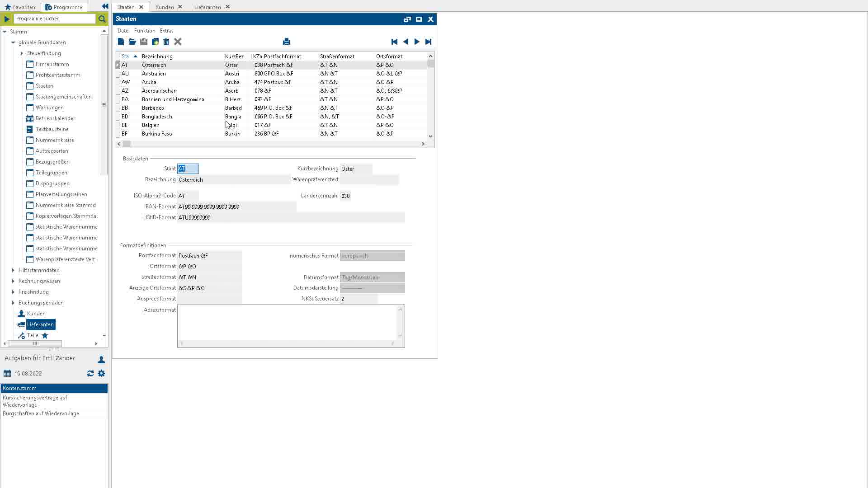Open the Extras menu
Image resolution: width=868 pixels, height=488 pixels.
[x=166, y=31]
